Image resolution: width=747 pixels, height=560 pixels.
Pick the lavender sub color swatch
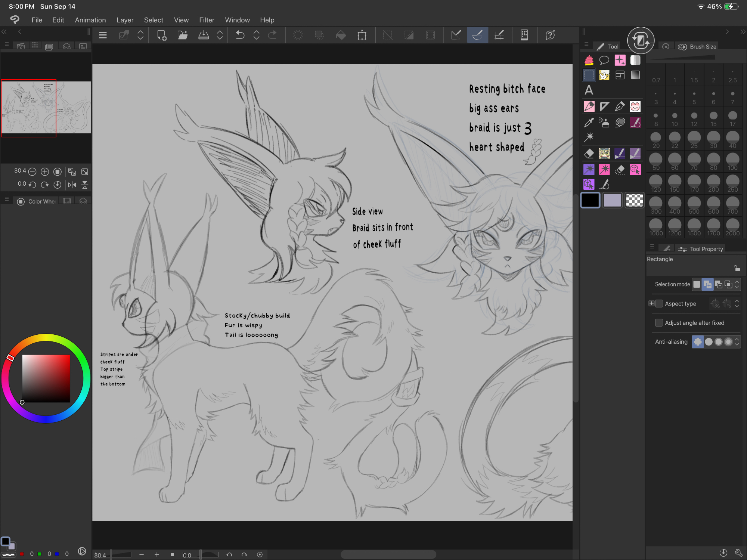point(612,200)
